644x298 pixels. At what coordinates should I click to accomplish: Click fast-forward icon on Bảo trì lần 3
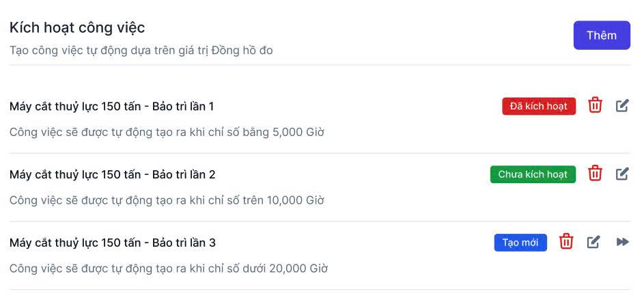(x=622, y=242)
